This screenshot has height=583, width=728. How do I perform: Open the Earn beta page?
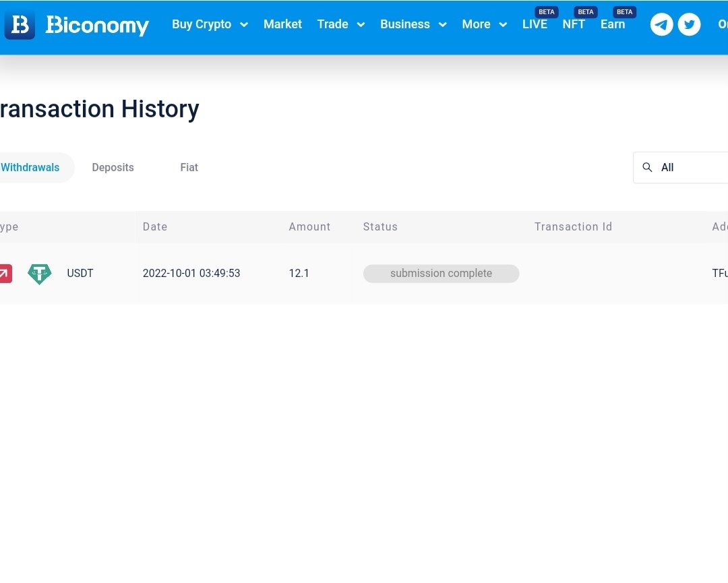coord(612,24)
